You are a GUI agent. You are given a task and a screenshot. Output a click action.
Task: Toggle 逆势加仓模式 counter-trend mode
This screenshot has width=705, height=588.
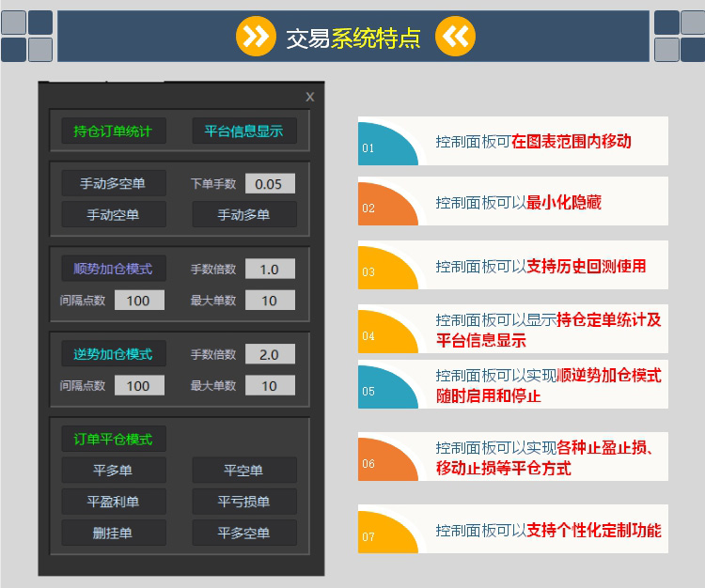click(x=114, y=353)
